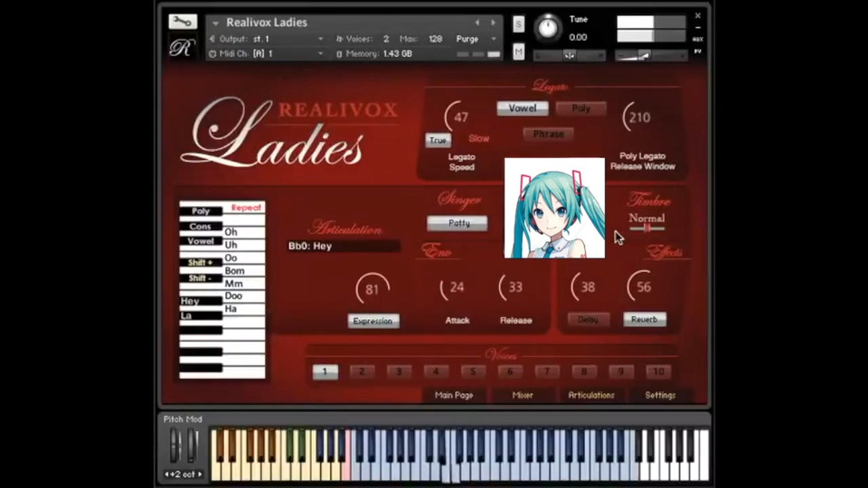Click the Miku singer picture thumbnail
This screenshot has width=868, height=488.
554,208
